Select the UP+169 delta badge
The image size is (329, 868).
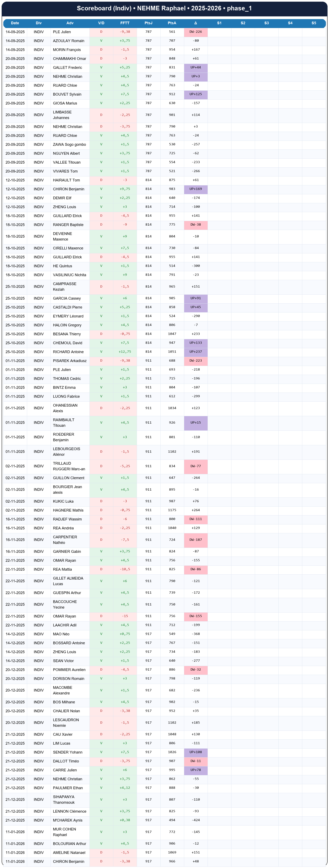coord(196,189)
